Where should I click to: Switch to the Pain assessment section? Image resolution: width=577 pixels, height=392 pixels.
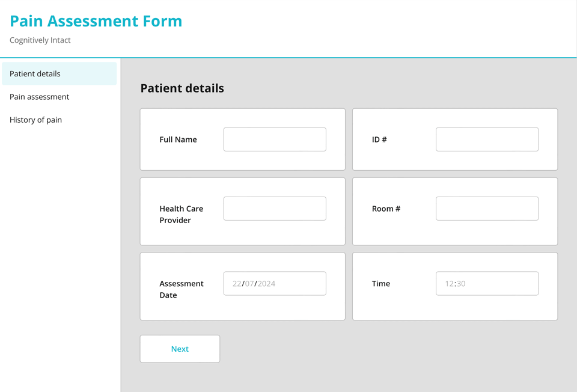click(x=39, y=97)
